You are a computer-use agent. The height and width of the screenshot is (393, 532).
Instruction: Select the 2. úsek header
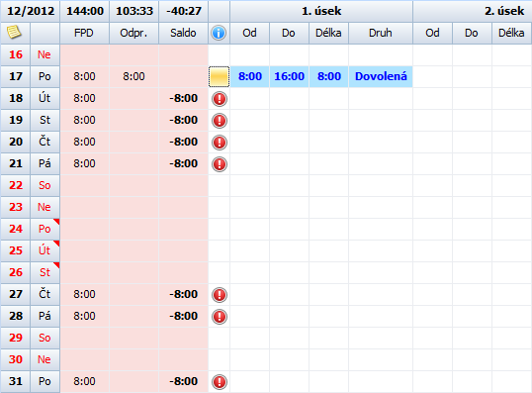pos(473,11)
